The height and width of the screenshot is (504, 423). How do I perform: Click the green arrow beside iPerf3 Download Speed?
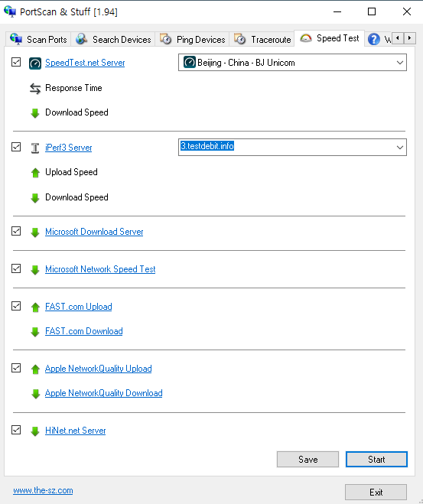tap(35, 198)
